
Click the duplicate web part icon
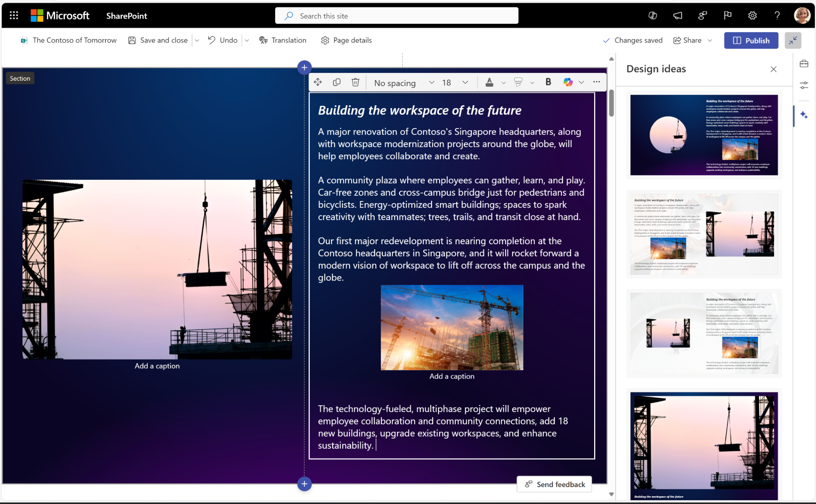tap(337, 82)
